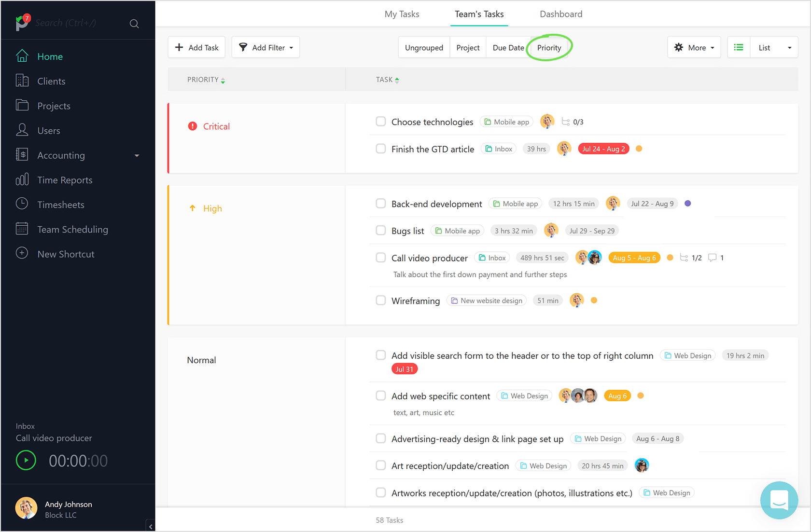Go to Timesheets clock icon
Image resolution: width=811 pixels, height=532 pixels.
click(22, 204)
